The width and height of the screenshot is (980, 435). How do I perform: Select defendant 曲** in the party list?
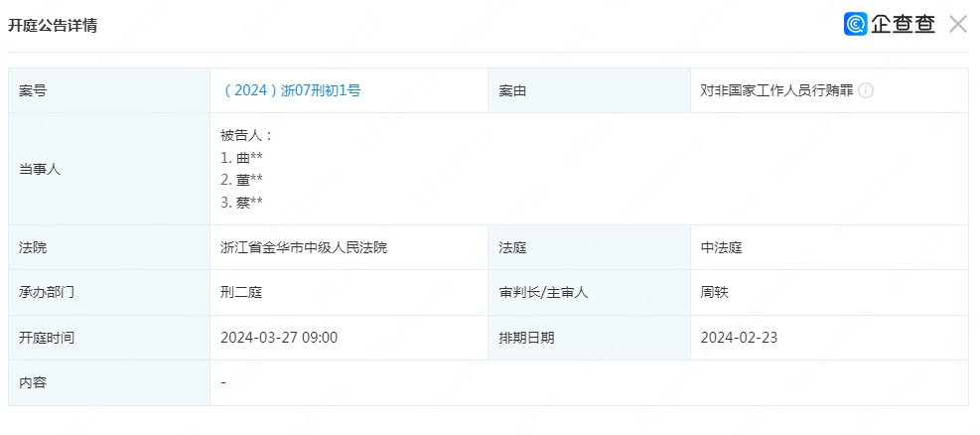tap(242, 158)
